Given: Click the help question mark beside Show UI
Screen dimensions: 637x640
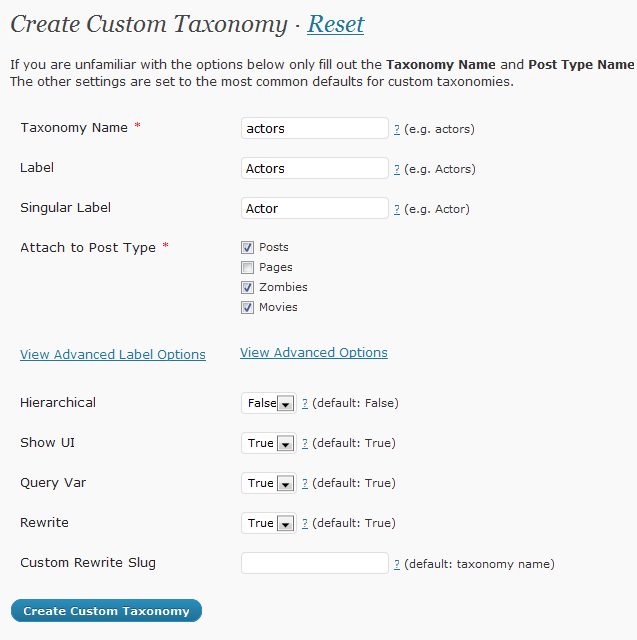Looking at the screenshot, I should 305,443.
